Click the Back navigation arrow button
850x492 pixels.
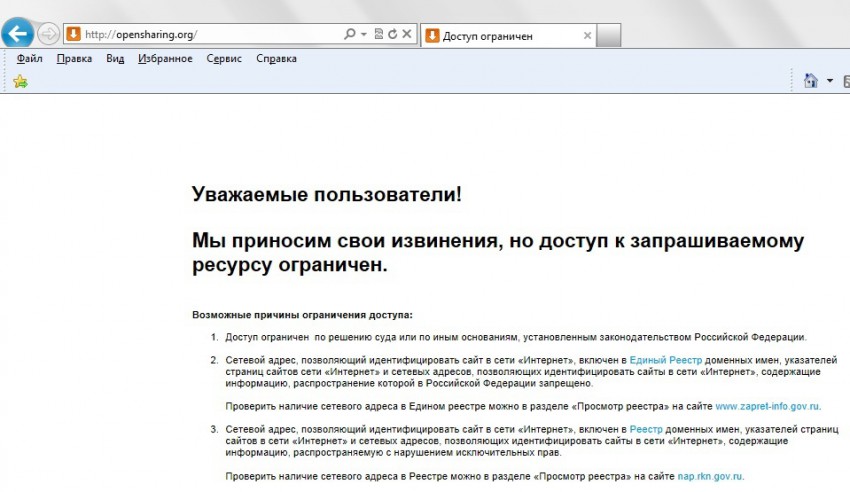18,35
